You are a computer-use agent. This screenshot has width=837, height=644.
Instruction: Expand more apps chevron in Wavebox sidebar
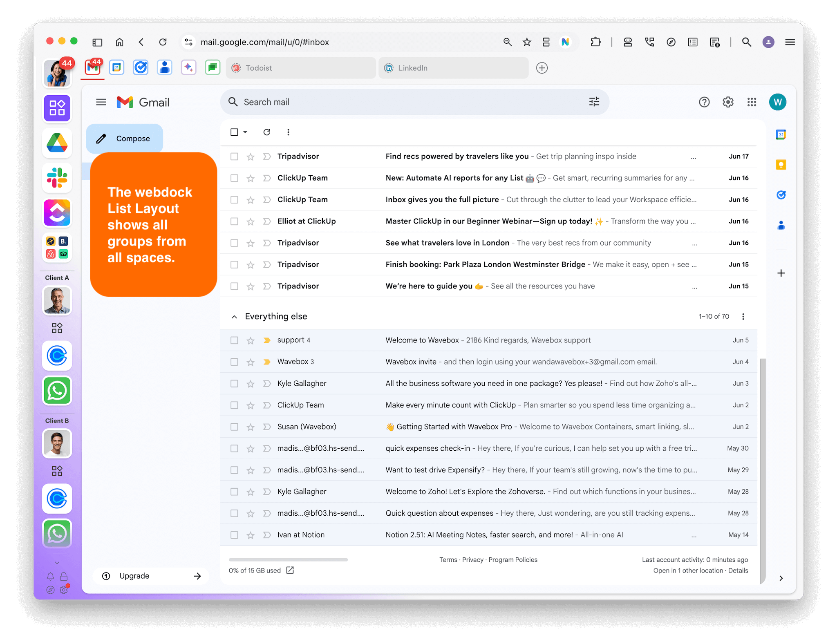[57, 563]
